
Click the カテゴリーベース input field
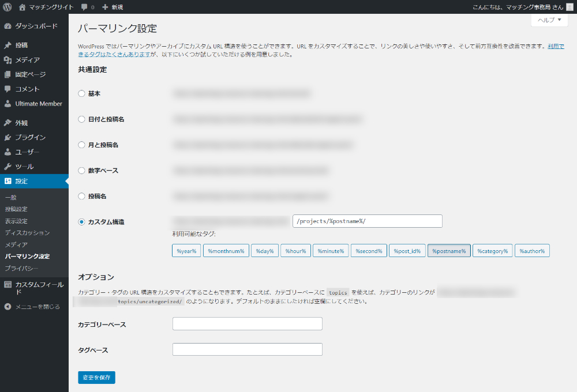pos(248,323)
